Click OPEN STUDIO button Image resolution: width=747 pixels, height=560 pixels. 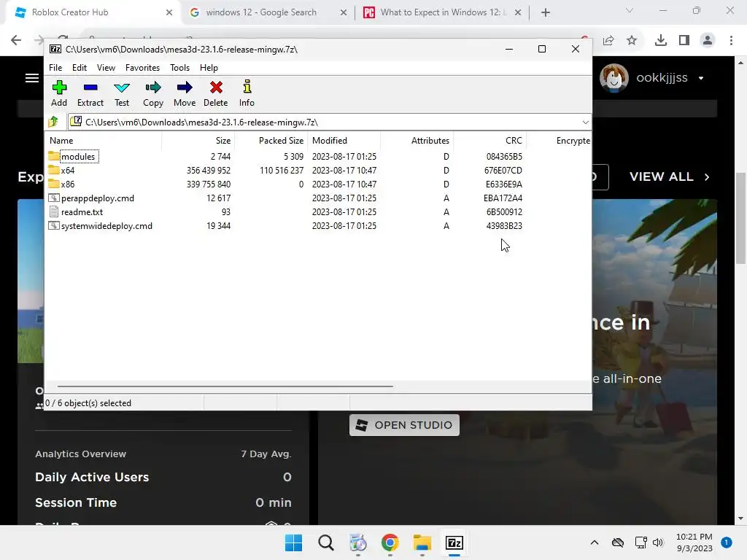click(404, 425)
